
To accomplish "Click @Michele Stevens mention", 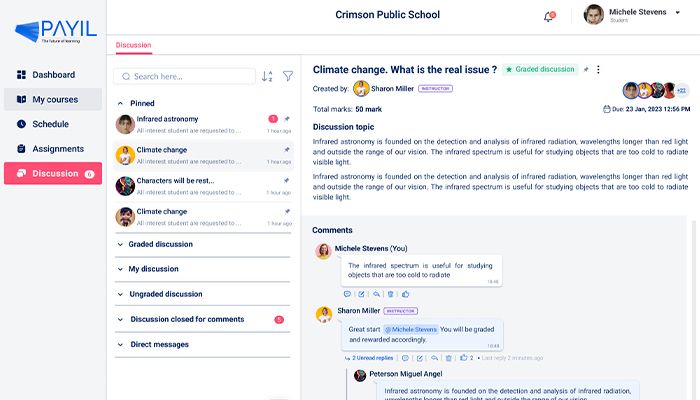I will coord(410,329).
